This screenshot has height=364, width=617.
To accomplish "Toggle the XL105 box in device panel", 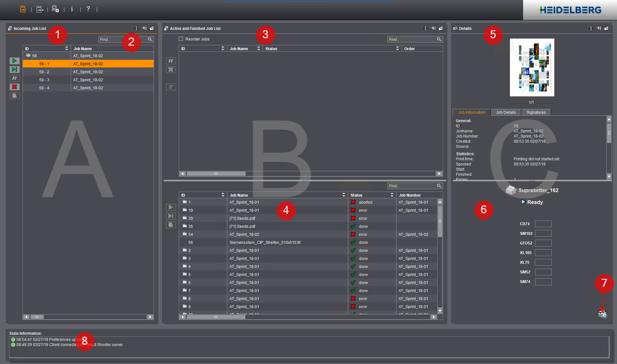I will point(543,253).
